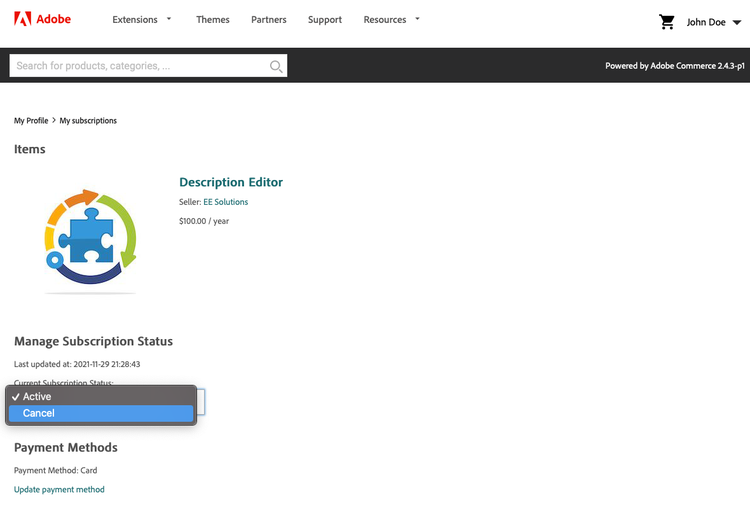The image size is (750, 507).
Task: Click the John Doe username
Action: tap(706, 22)
